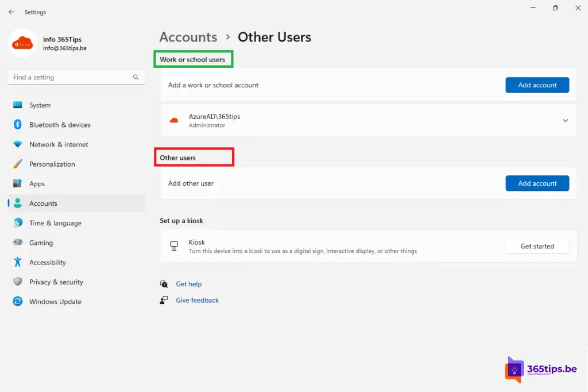Click the Accessibility figure icon
This screenshot has height=392, width=588.
click(18, 262)
